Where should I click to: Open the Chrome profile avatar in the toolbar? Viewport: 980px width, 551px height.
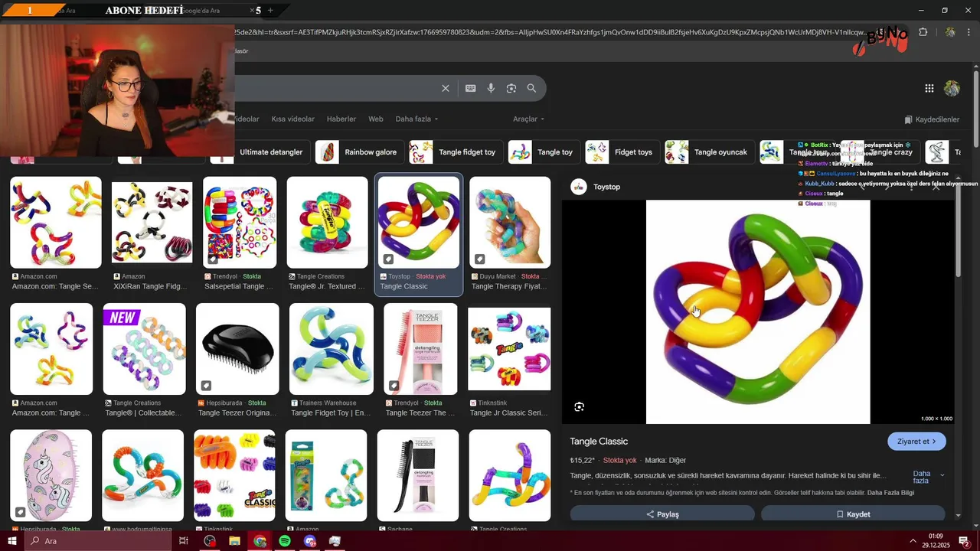coord(950,32)
